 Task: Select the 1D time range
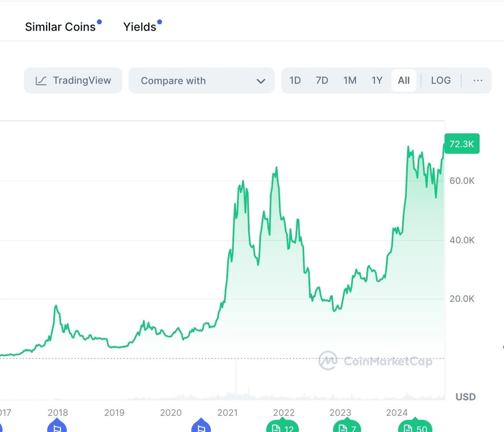[295, 80]
